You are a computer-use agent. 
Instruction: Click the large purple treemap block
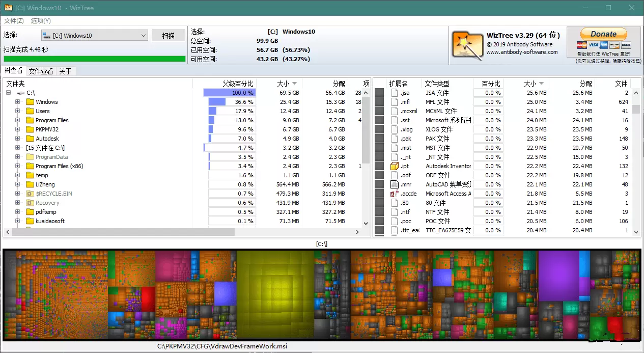click(558, 276)
